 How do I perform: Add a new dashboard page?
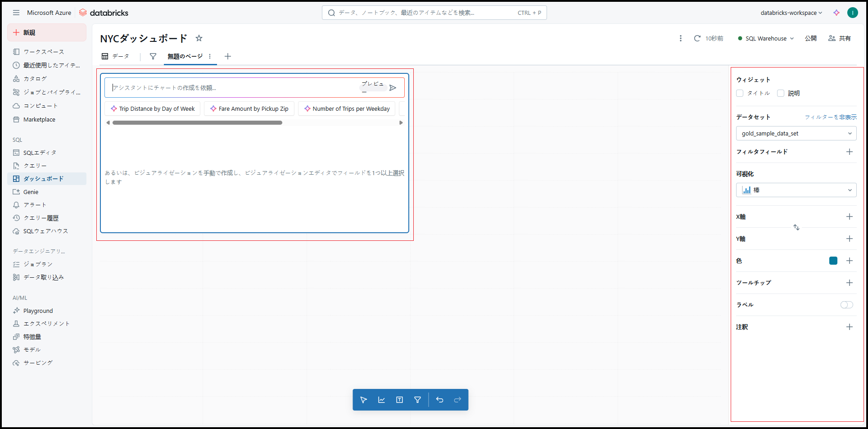[228, 56]
